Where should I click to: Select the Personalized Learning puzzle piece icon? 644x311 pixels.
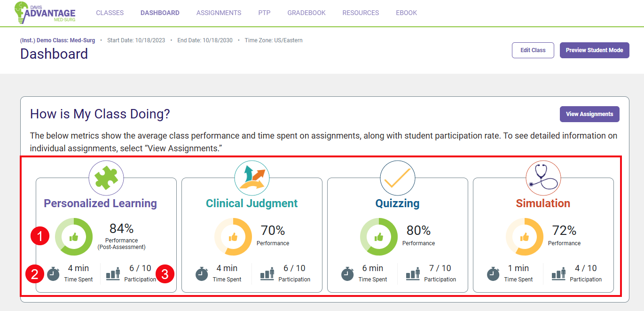pos(106,178)
